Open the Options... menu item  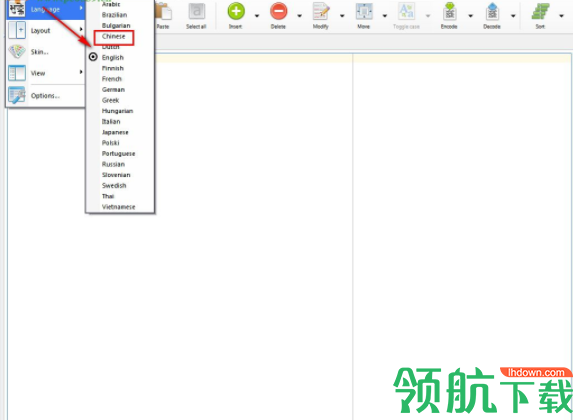pyautogui.click(x=45, y=96)
